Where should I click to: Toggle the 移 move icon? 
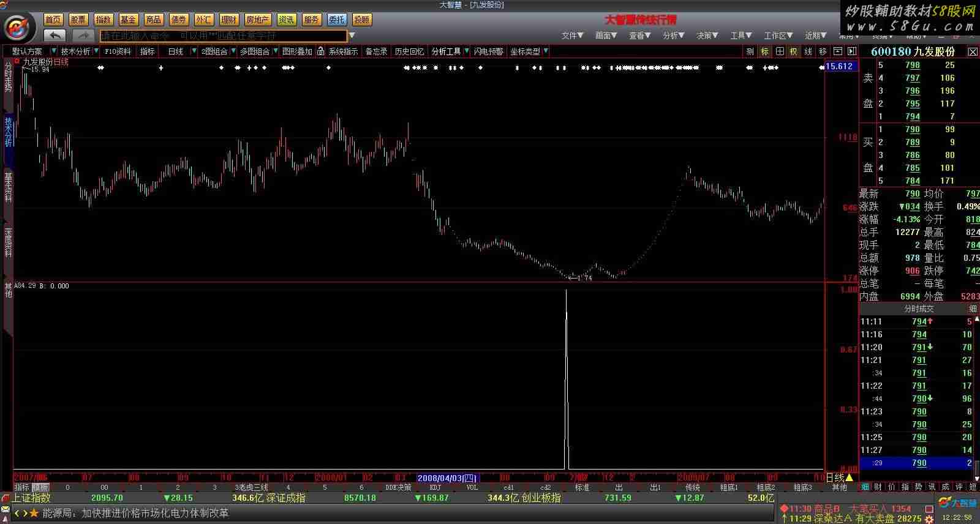click(823, 51)
